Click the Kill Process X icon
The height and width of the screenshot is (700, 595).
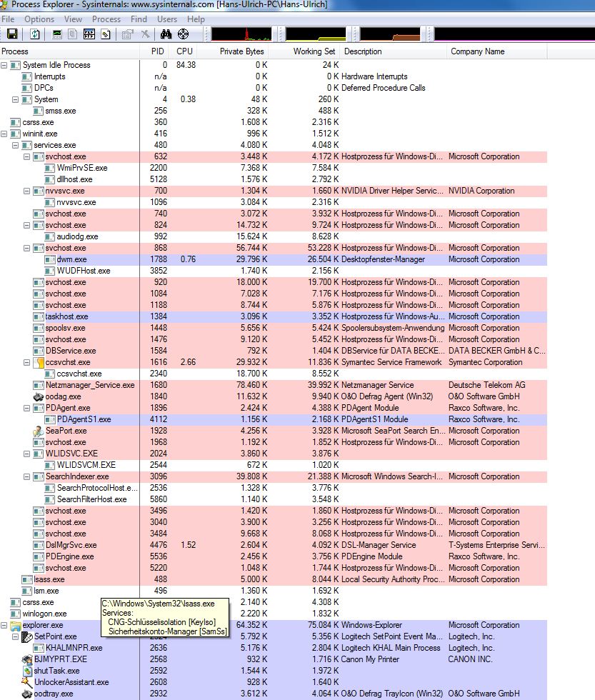tap(145, 34)
